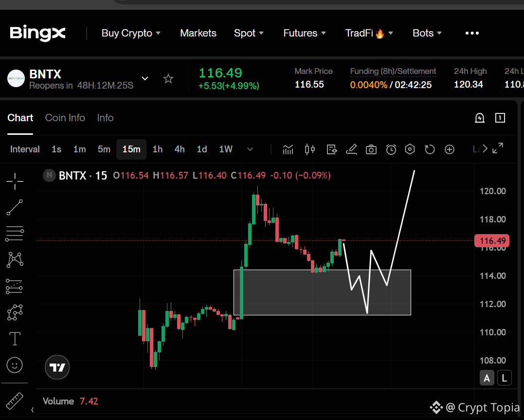Screen dimensions: 524x420
Task: Select the horizontal lines Fibonacci tool
Action: coord(15,234)
